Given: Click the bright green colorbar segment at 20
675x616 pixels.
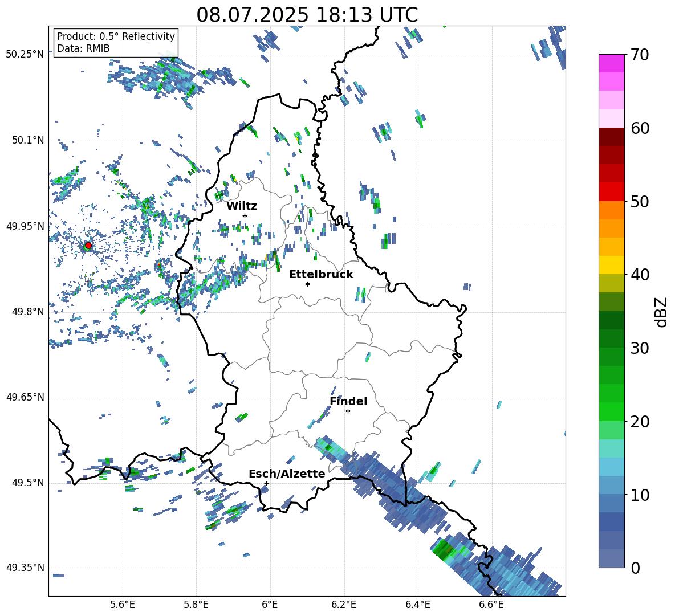Looking at the screenshot, I should click(x=611, y=411).
